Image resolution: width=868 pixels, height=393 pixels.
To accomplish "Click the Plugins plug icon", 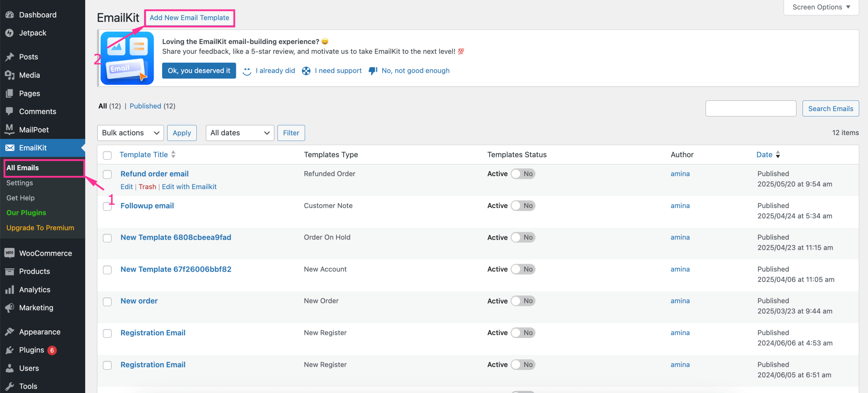I will [x=9, y=350].
